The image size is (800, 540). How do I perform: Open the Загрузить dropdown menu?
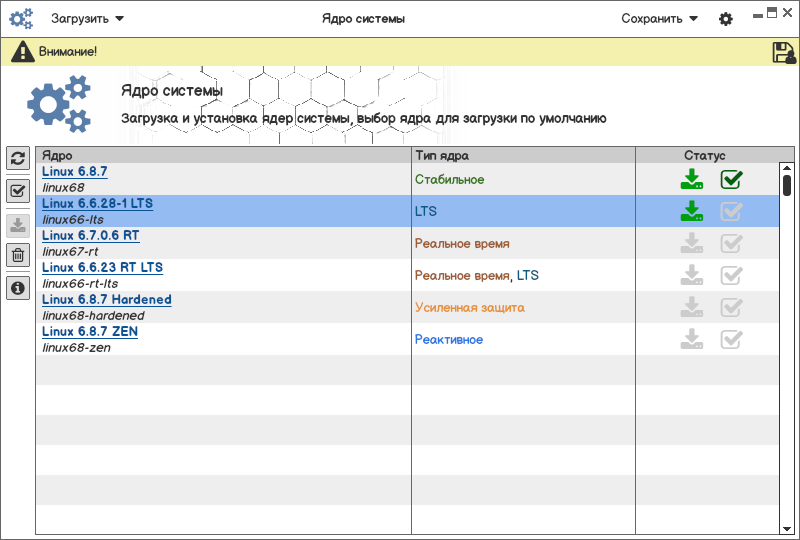[87, 18]
